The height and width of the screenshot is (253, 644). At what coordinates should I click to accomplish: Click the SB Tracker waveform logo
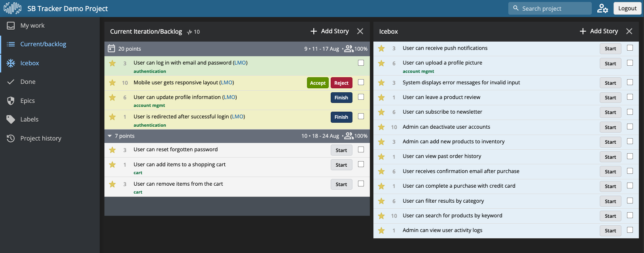(x=13, y=8)
